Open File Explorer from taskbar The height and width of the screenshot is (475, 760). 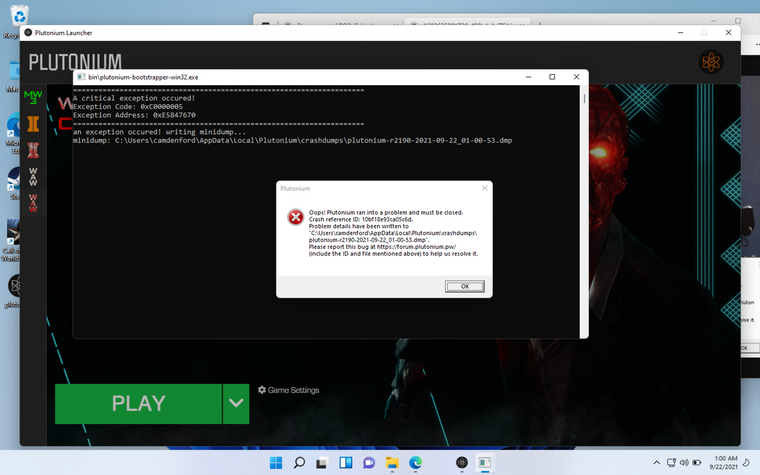point(392,463)
